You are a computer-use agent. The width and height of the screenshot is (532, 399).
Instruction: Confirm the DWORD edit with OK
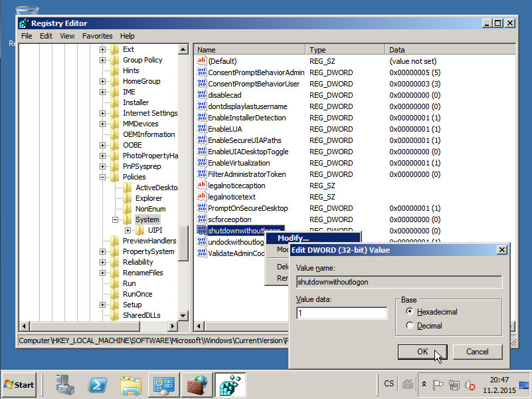422,352
